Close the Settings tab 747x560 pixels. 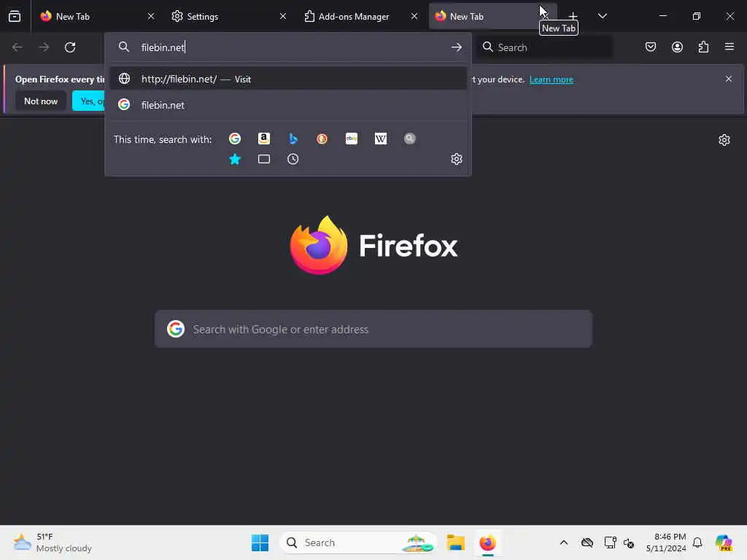point(283,16)
